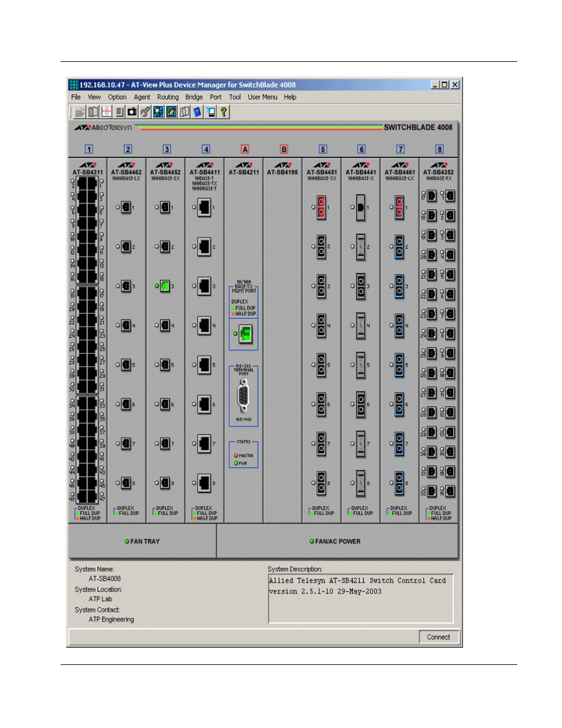
Task: Click the RS-232 terminal port connector
Action: pyautogui.click(x=243, y=396)
